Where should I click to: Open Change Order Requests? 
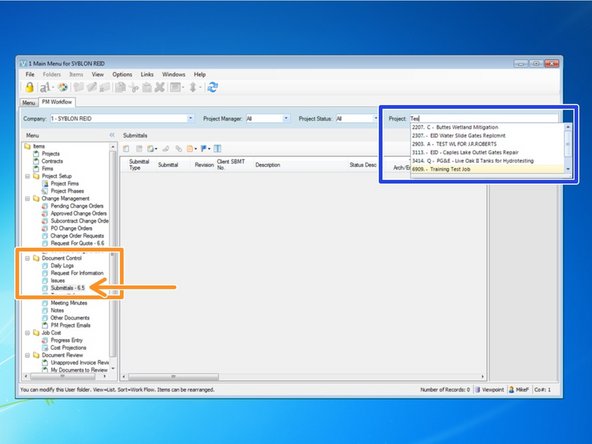(x=77, y=236)
